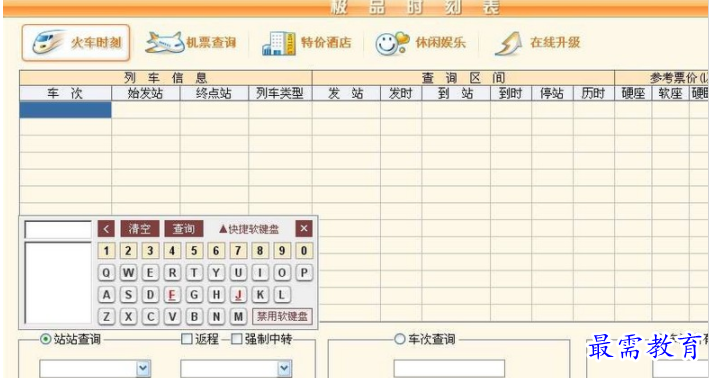Click the backspace arrow key on soft keyboard

pos(106,229)
